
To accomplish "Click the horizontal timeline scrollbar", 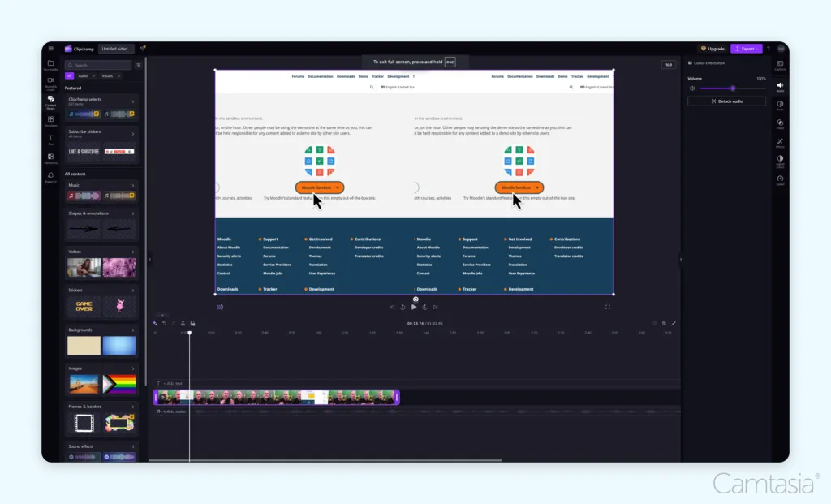I will (325, 460).
